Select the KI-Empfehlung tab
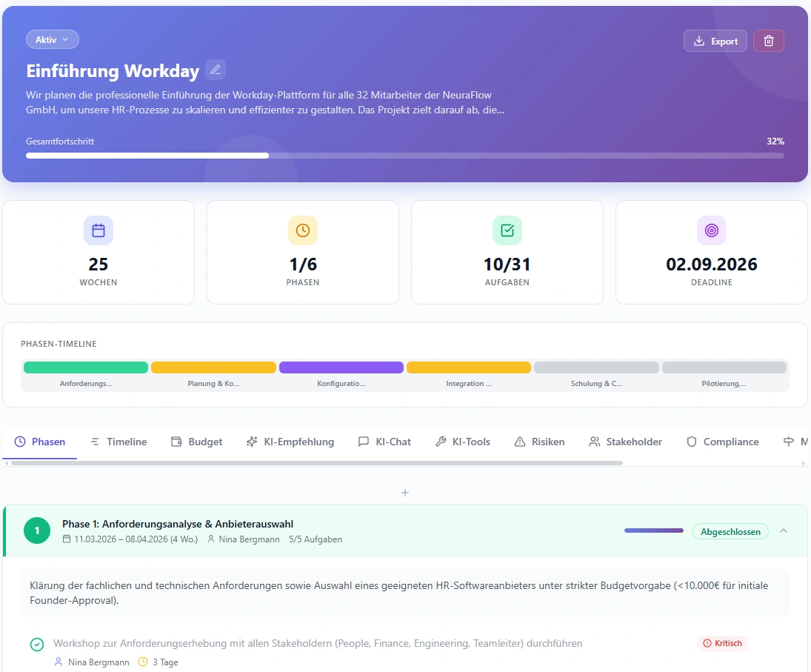The image size is (811, 672). click(290, 442)
